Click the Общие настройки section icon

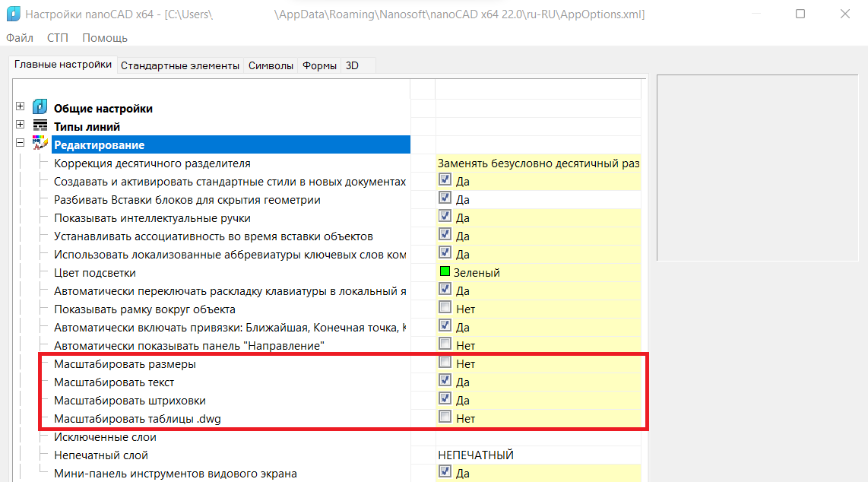(40, 108)
